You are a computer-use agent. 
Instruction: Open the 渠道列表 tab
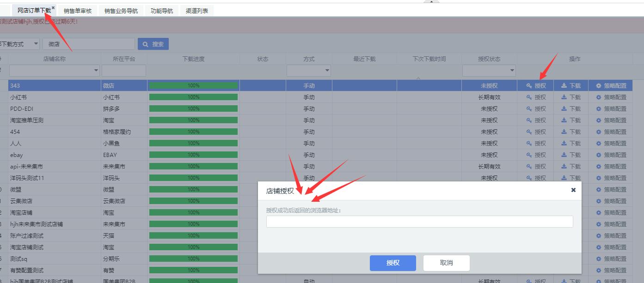(197, 10)
